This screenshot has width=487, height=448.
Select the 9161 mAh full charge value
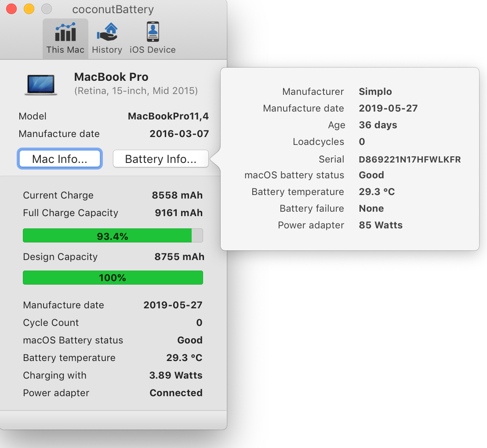(x=179, y=213)
